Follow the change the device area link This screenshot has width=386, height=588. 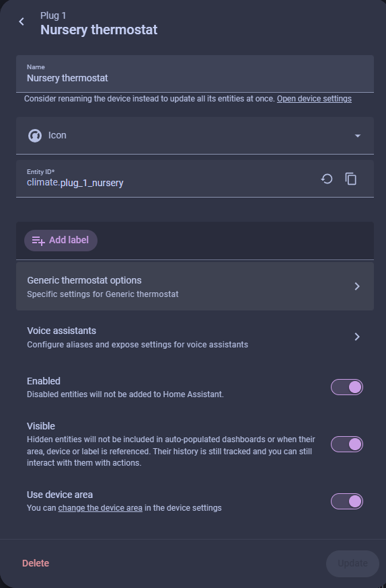[x=100, y=508]
